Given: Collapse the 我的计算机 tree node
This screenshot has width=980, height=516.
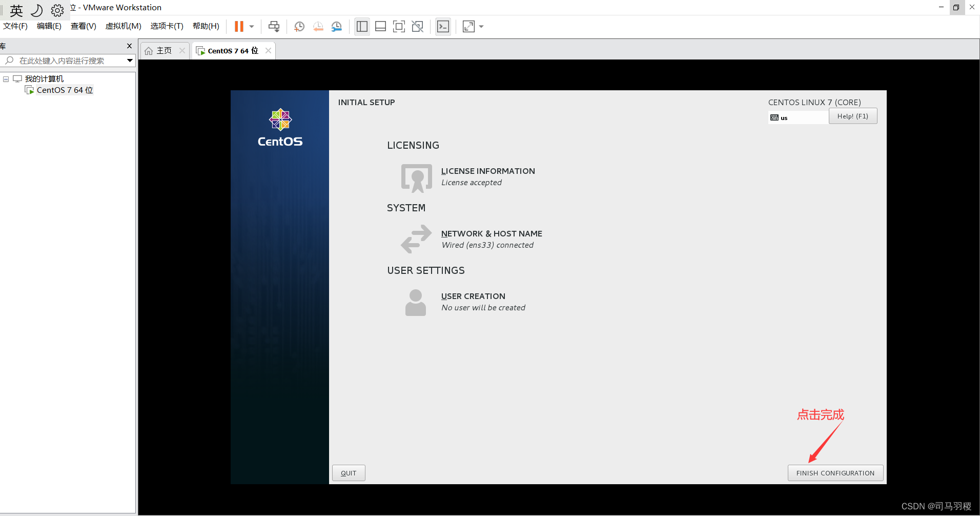Looking at the screenshot, I should pyautogui.click(x=6, y=79).
